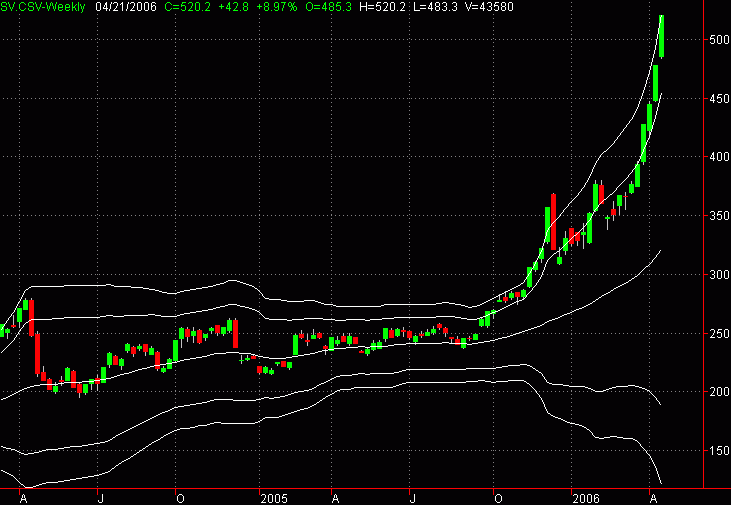Click the tall red candle reaching 370
731x505 pixels.
click(553, 222)
